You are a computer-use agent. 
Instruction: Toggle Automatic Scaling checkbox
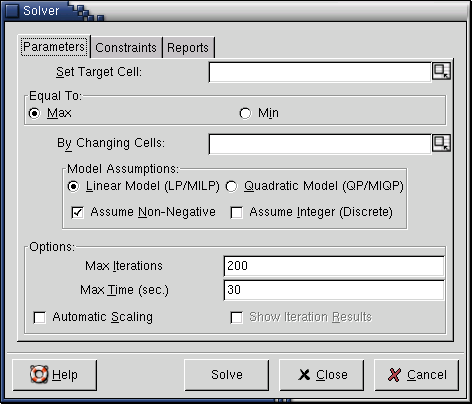[x=40, y=317]
